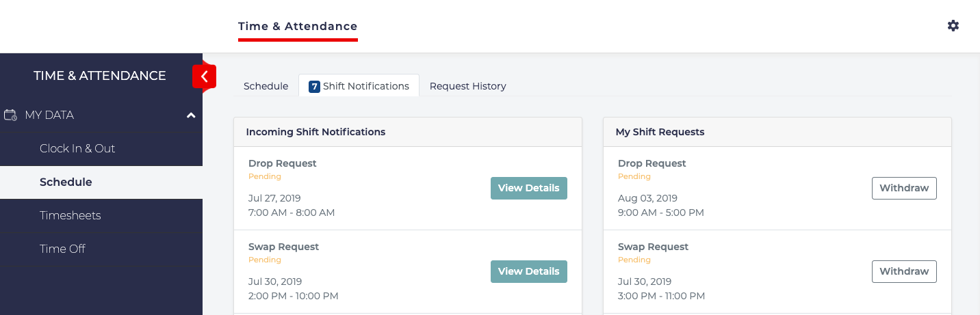Screen dimensions: 980x315
Task: Click the 7 badge on Shift Notifications
Action: (x=314, y=87)
